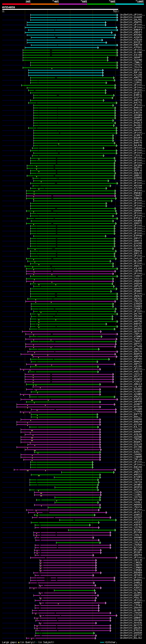Select the UniRef100_Q6H4P7 label
The height and width of the screenshot is (644, 146).
tap(131, 58)
